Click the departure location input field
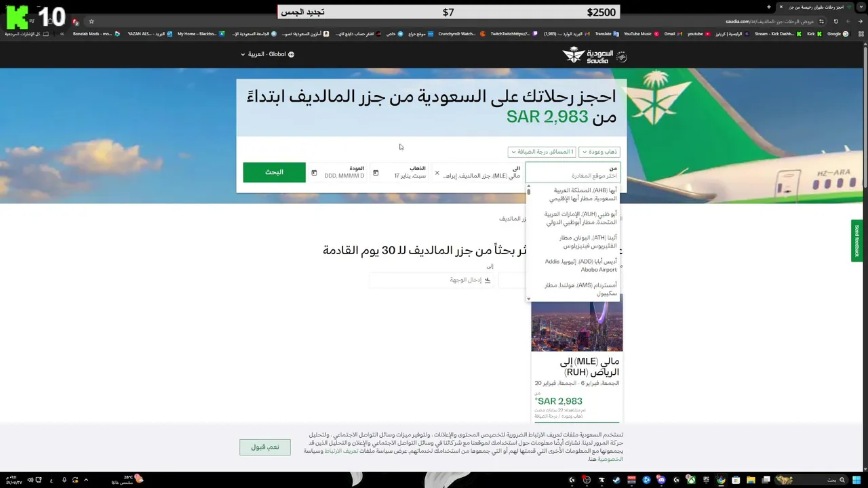The height and width of the screenshot is (488, 868). (x=572, y=172)
